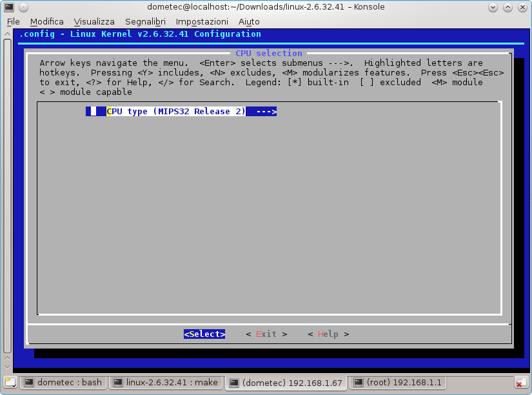Viewport: 532px width, 395px height.
Task: Close the Konsole window
Action: point(522,7)
